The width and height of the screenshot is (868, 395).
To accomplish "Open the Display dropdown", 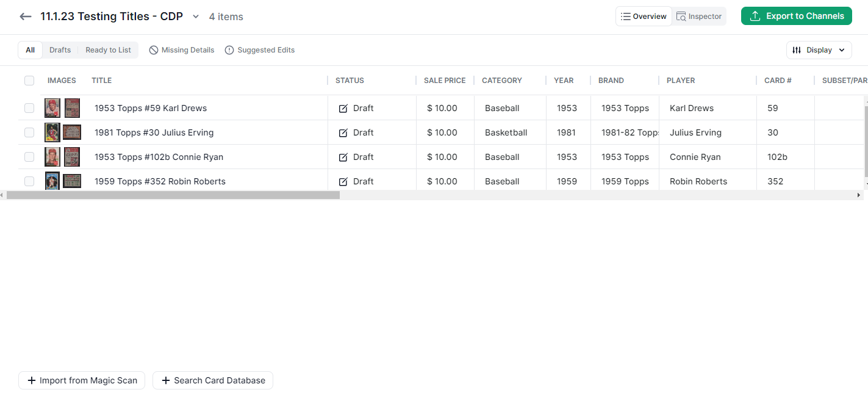I will (x=819, y=50).
